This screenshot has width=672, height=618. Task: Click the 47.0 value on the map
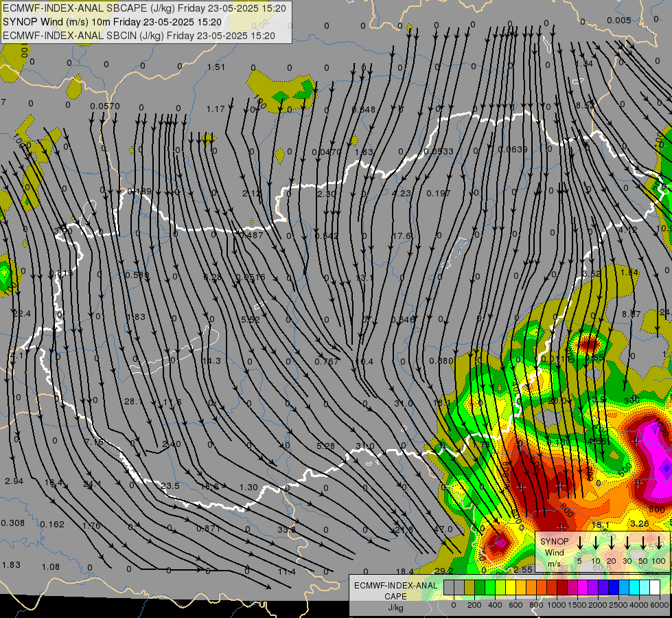pos(443,529)
